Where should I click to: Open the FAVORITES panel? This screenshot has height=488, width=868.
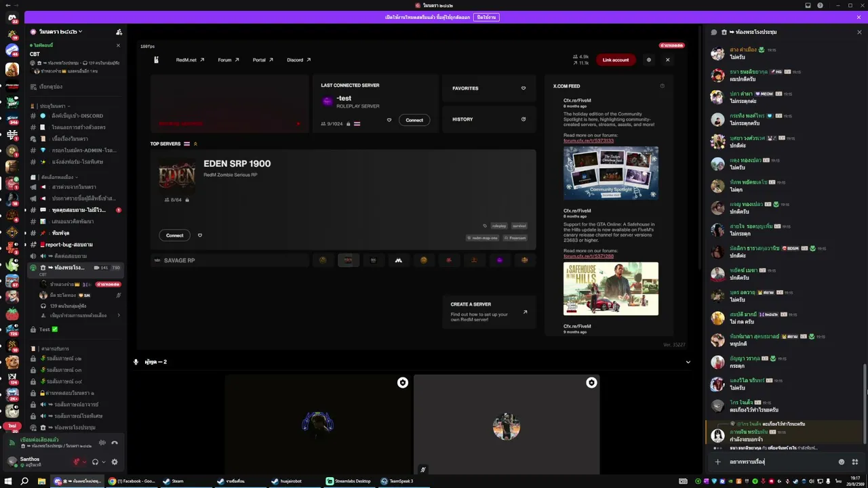pyautogui.click(x=489, y=88)
